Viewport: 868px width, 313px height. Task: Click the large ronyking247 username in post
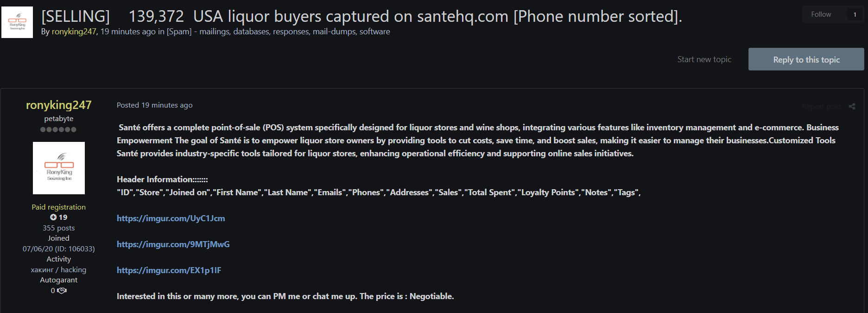pyautogui.click(x=59, y=105)
